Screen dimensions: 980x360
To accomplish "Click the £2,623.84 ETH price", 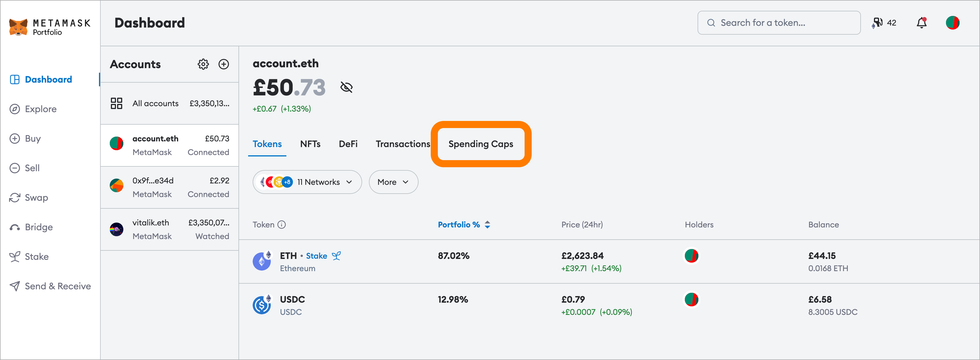I will [582, 256].
